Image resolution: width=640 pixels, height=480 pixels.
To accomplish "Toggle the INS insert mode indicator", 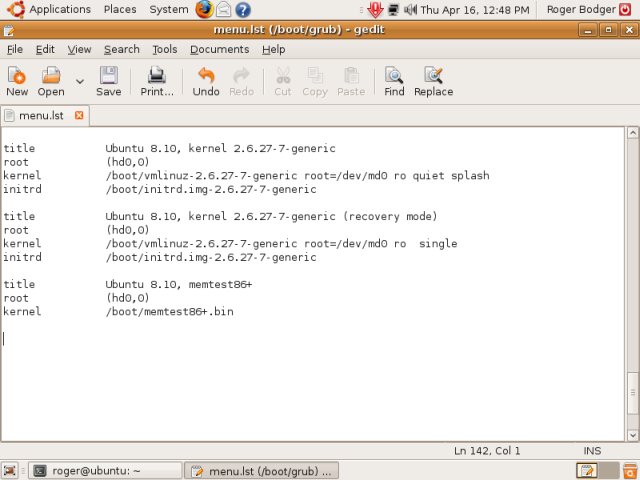I will [592, 451].
